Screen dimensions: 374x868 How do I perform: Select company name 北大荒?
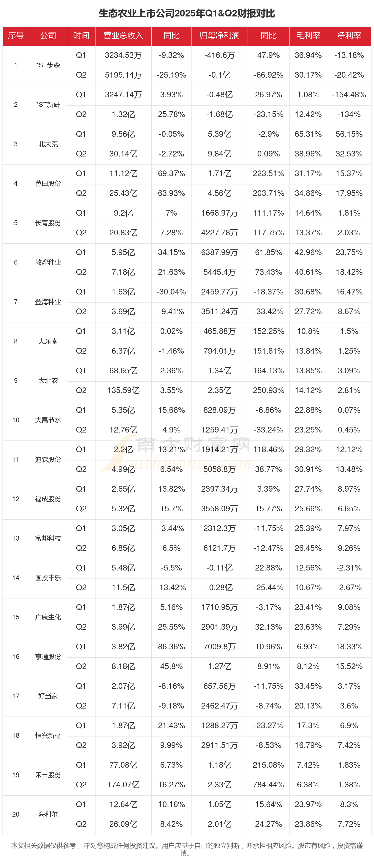tap(48, 144)
